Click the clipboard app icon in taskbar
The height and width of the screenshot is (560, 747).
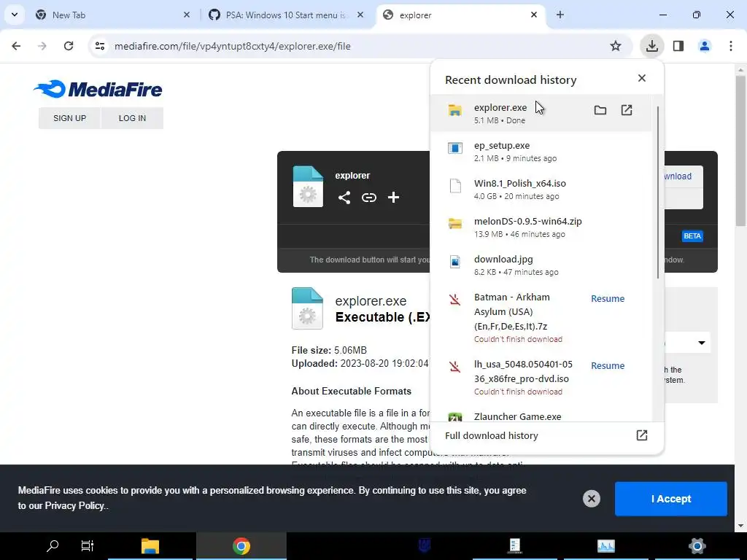pos(515,545)
